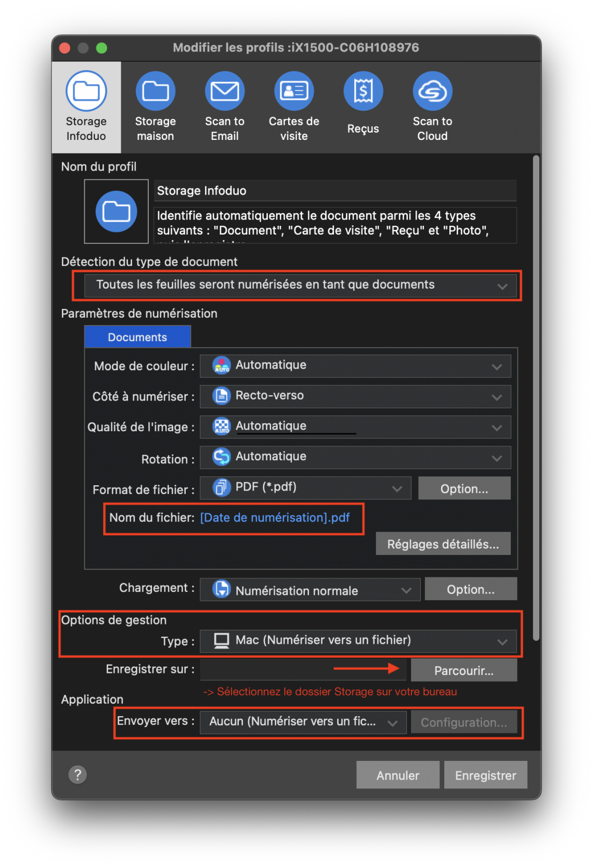Expand the document type detection dropdown
This screenshot has height=868, width=593.
coord(300,286)
